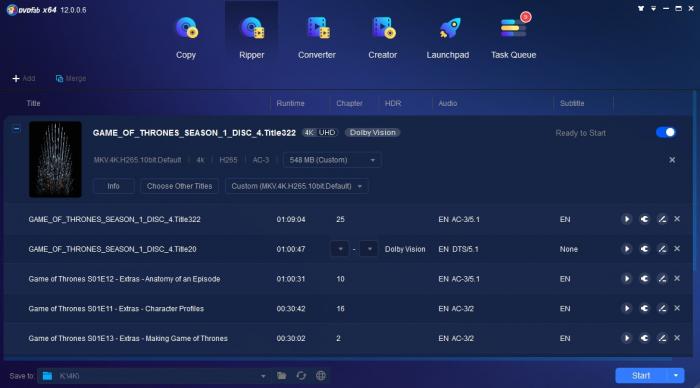Preview Making Game of Thrones with play icon
700x388 pixels.
pyautogui.click(x=626, y=338)
